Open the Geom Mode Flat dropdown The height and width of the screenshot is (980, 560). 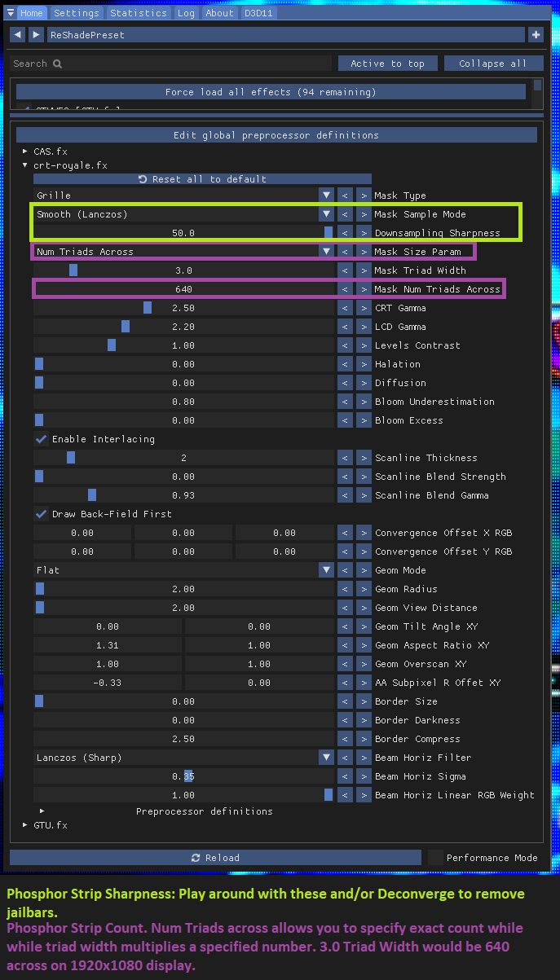click(326, 570)
